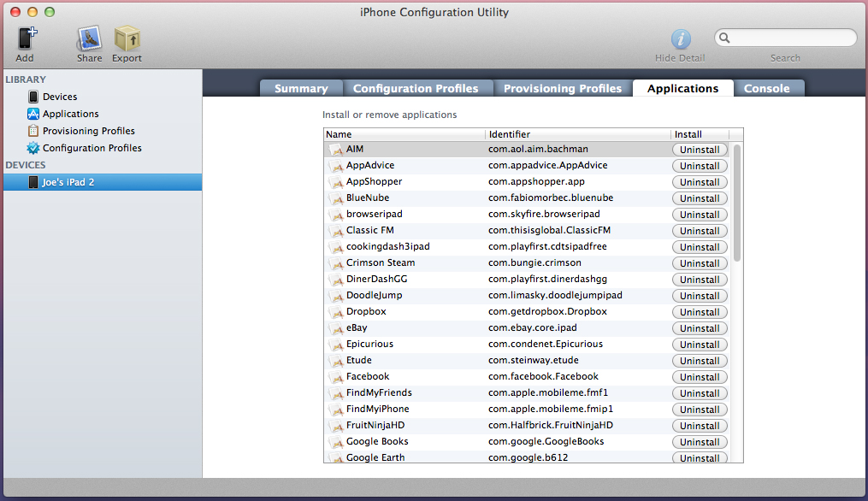Sort list by Name column header
The height and width of the screenshot is (501, 868).
tap(404, 134)
